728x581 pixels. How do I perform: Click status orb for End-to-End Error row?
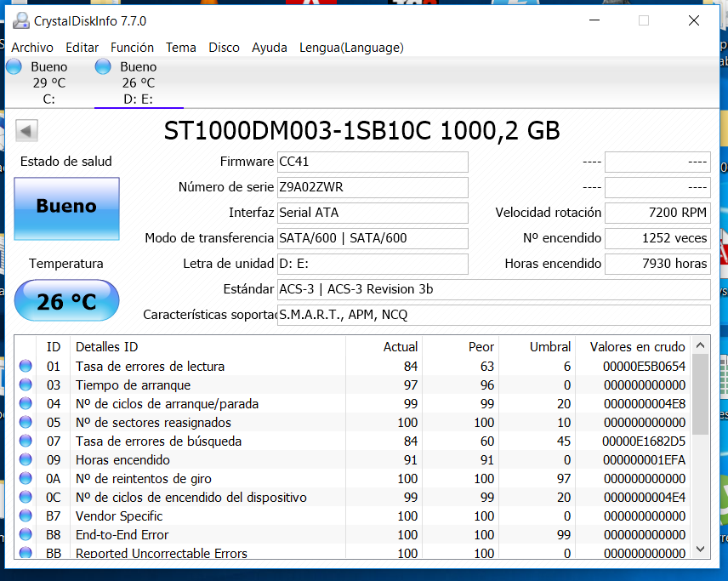pyautogui.click(x=26, y=534)
